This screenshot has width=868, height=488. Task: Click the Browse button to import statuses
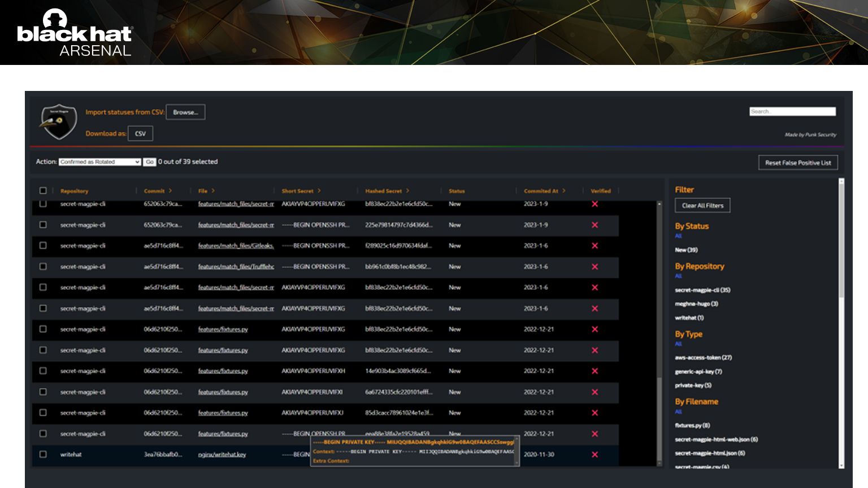(x=185, y=112)
